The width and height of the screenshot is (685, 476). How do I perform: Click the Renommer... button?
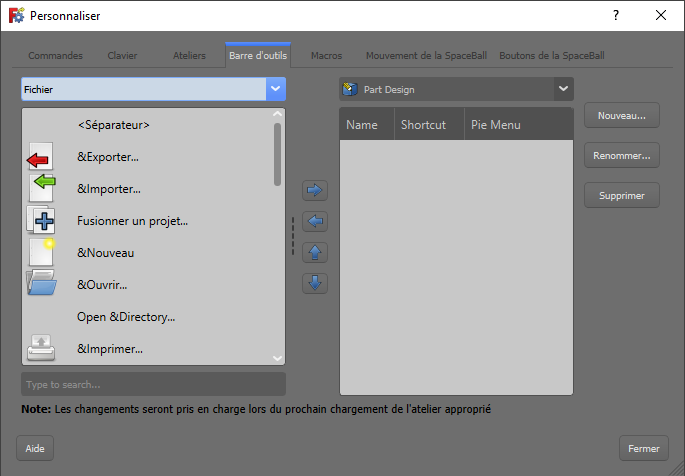pos(622,155)
